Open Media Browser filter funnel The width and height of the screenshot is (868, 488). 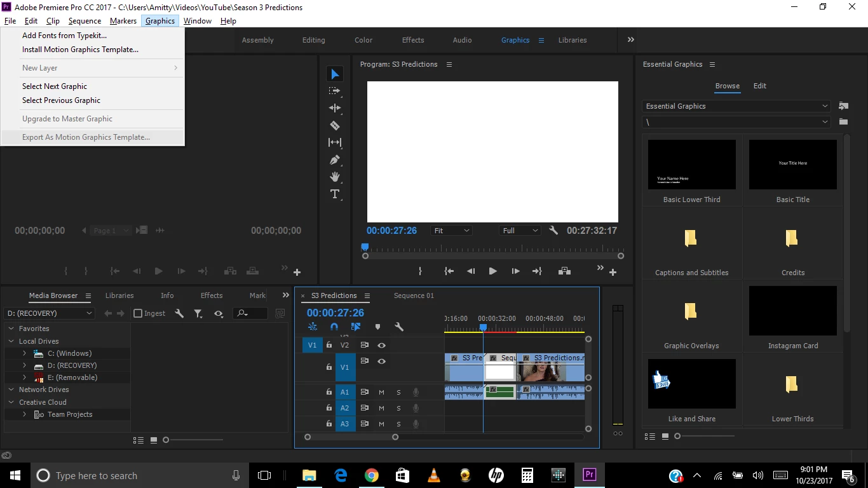(198, 313)
